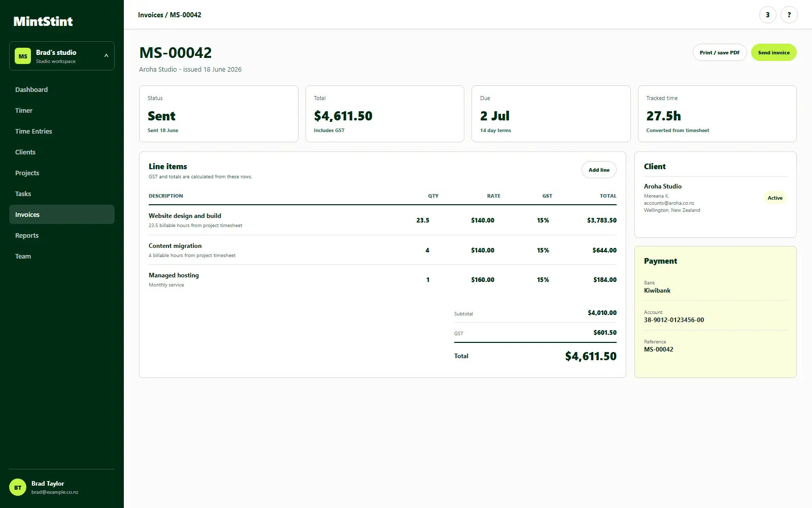Select the Managed hosting line item

click(x=383, y=279)
